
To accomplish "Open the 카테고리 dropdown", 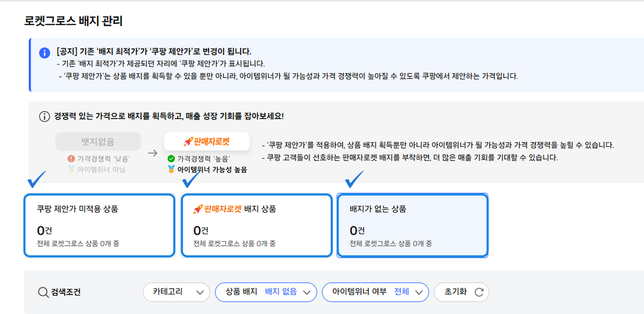I will [176, 292].
